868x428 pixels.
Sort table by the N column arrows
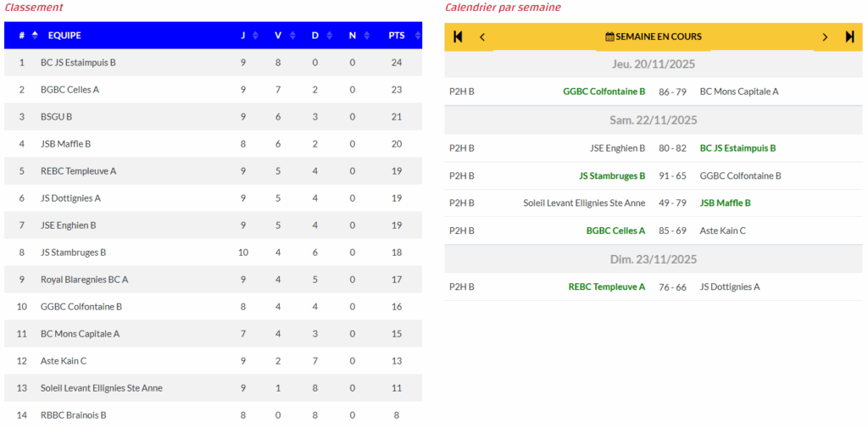coord(366,35)
